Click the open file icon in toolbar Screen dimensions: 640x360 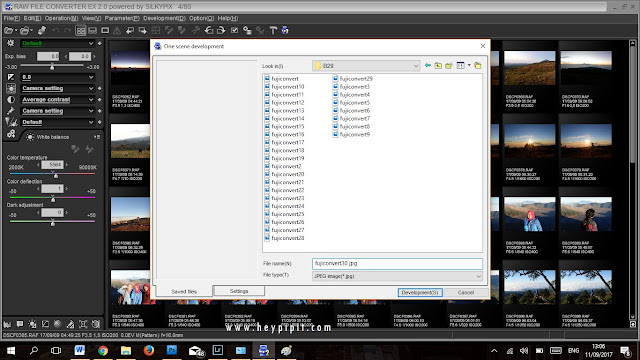point(9,30)
